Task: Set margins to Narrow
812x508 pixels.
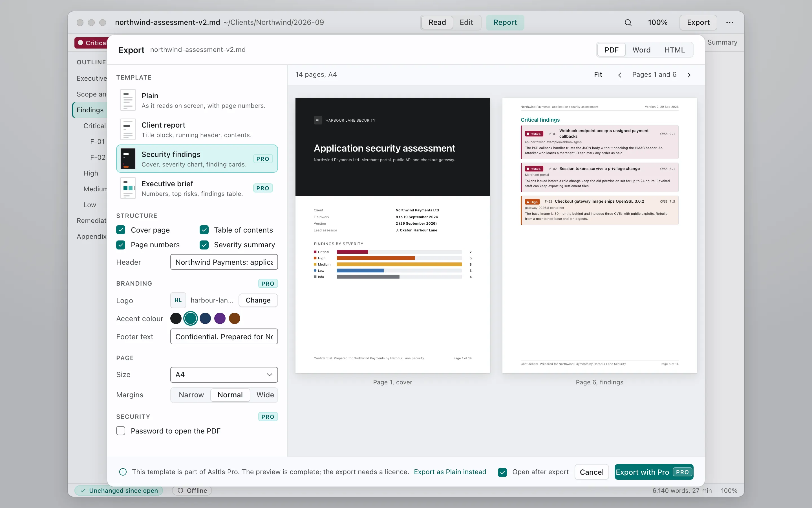Action: [191, 395]
